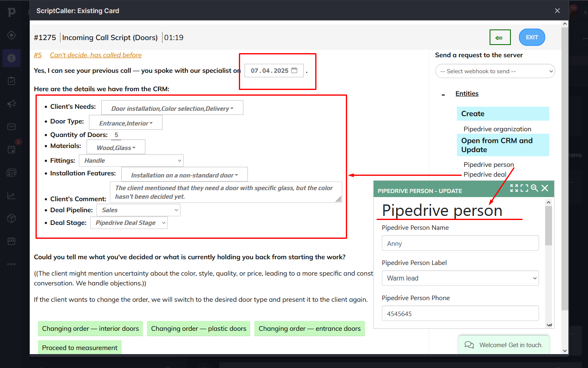Open Contacts card icon in sidebar
The width and height of the screenshot is (588, 368).
pos(11,173)
